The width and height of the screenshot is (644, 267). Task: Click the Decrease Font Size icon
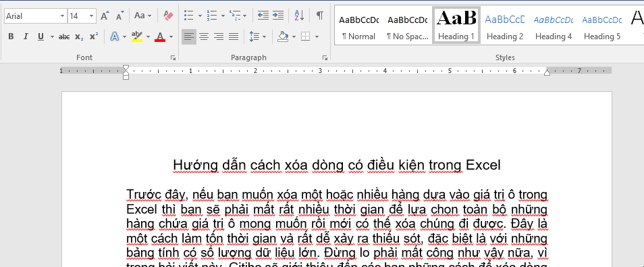(x=119, y=16)
